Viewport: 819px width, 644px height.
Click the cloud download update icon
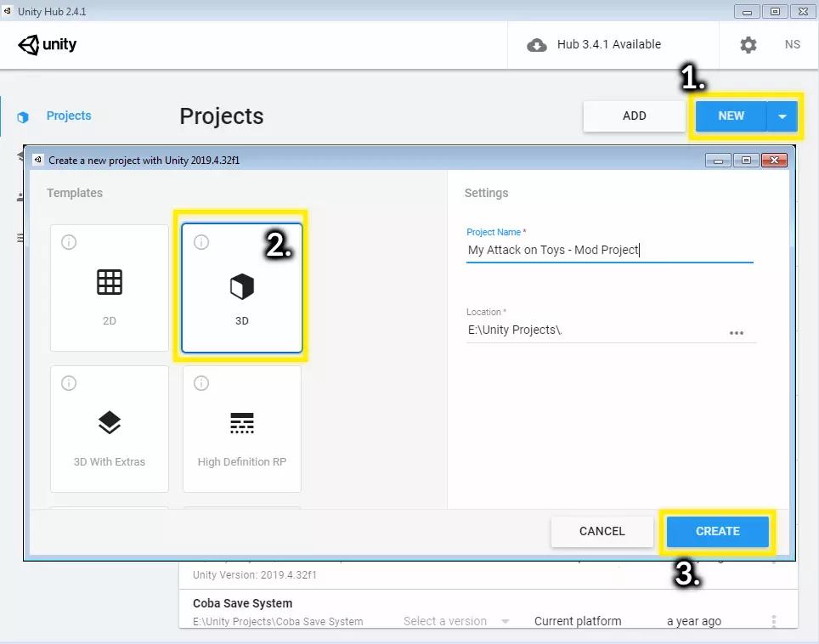click(536, 45)
